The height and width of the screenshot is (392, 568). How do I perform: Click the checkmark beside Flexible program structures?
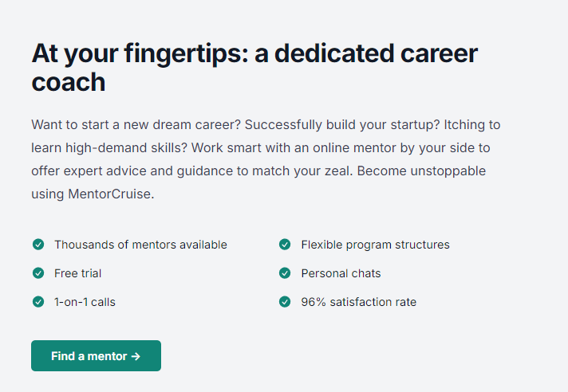285,245
